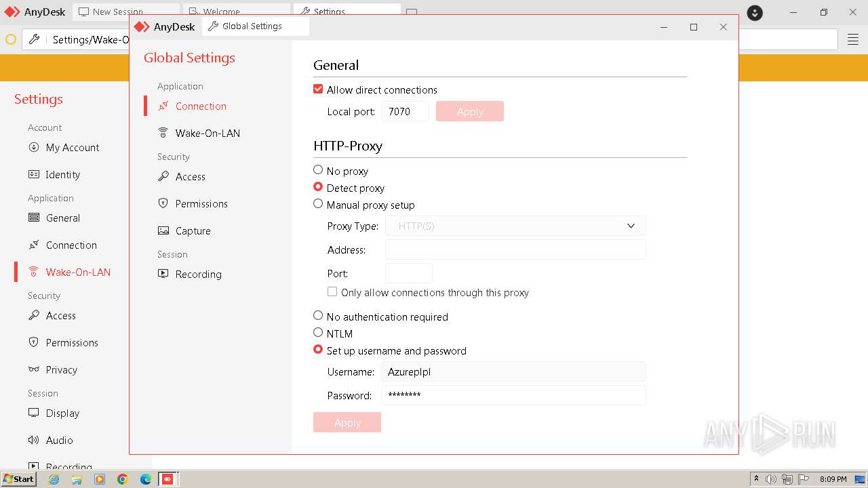868x488 pixels.
Task: Open Display in main Settings sidebar
Action: click(x=62, y=413)
